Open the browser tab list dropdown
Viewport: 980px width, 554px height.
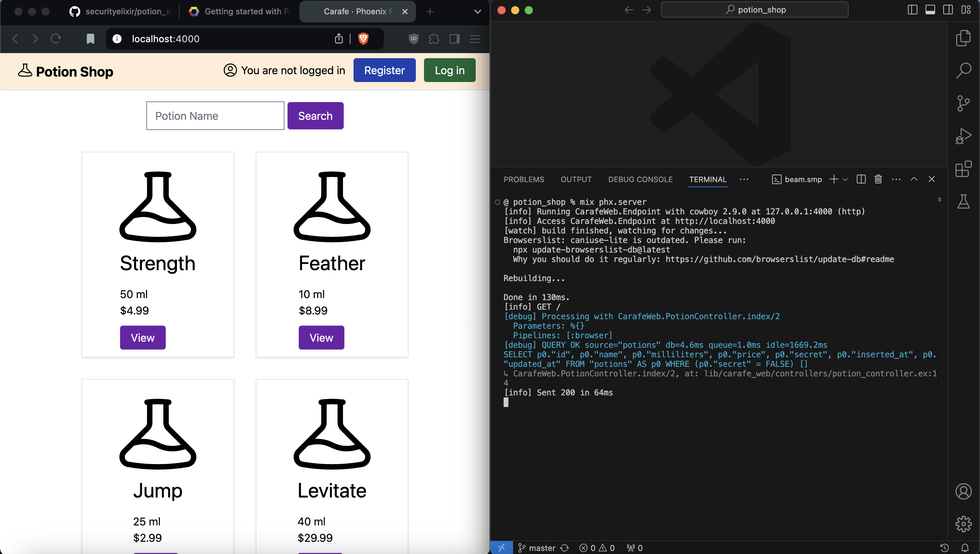477,12
